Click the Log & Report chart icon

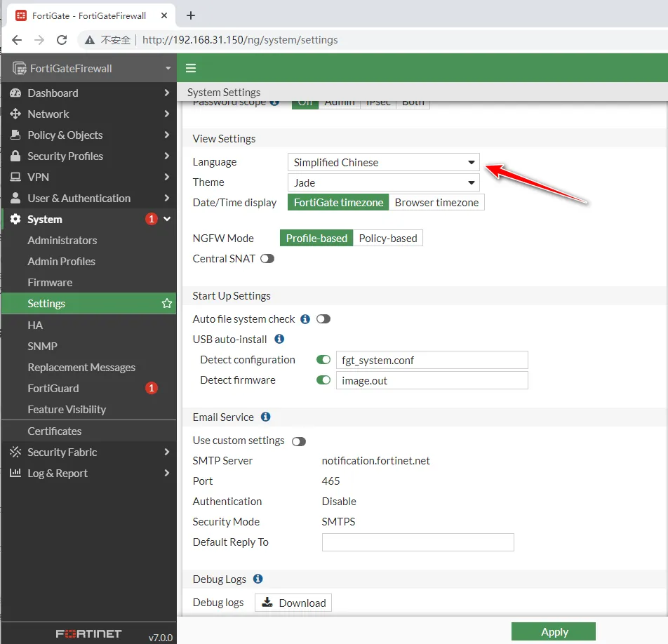[15, 473]
